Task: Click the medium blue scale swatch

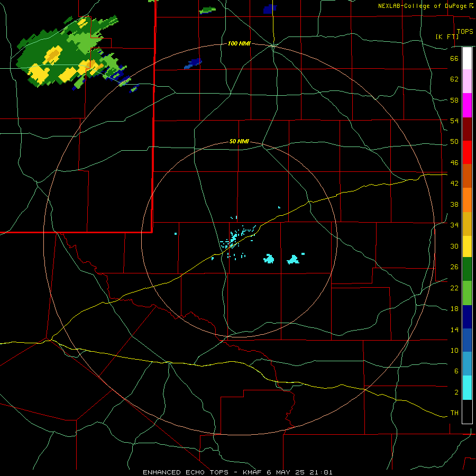Action: tap(467, 340)
